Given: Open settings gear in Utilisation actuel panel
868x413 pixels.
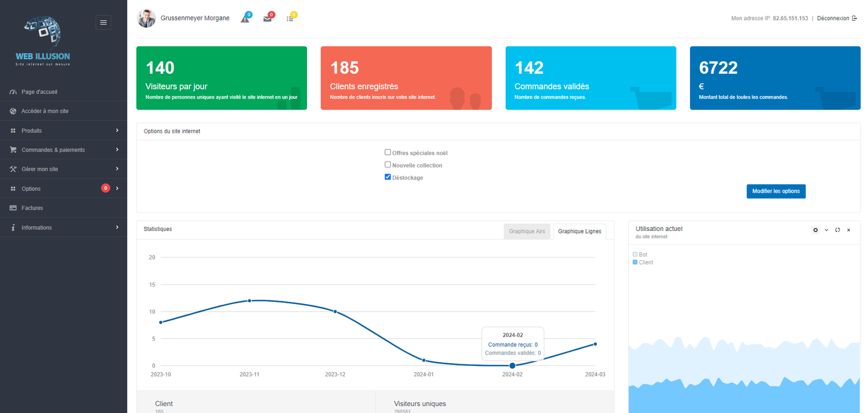Looking at the screenshot, I should click(815, 230).
